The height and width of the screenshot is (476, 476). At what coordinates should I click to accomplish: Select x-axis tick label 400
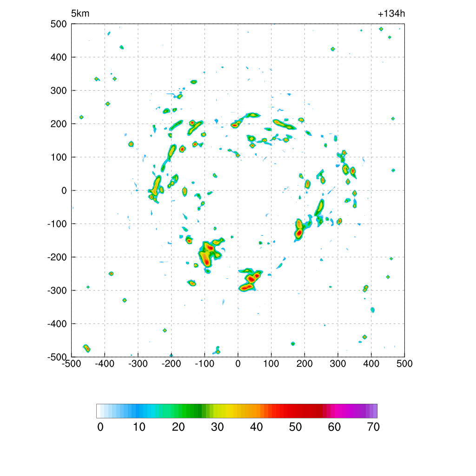pyautogui.click(x=371, y=364)
